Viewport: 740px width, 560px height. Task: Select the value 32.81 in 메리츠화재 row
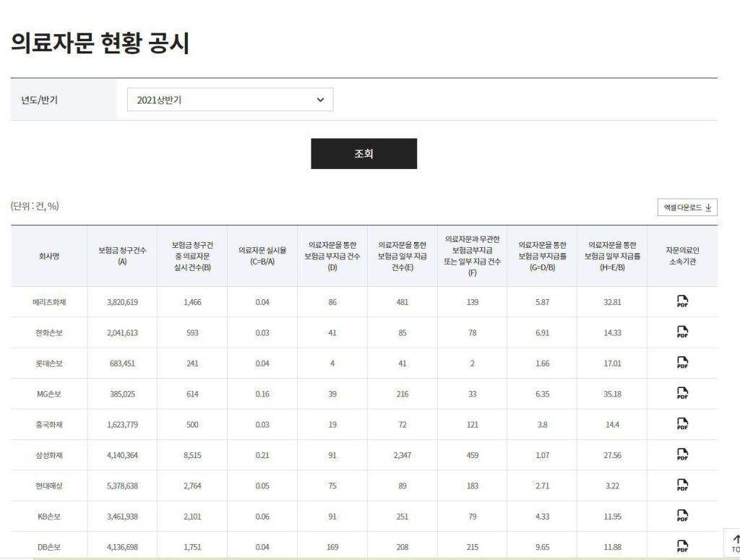point(612,302)
